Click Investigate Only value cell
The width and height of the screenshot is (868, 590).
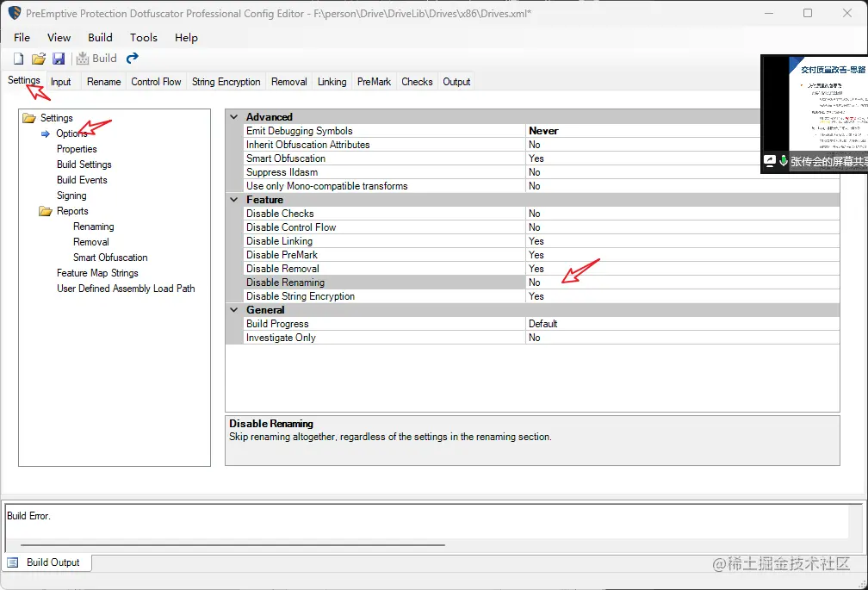(682, 338)
